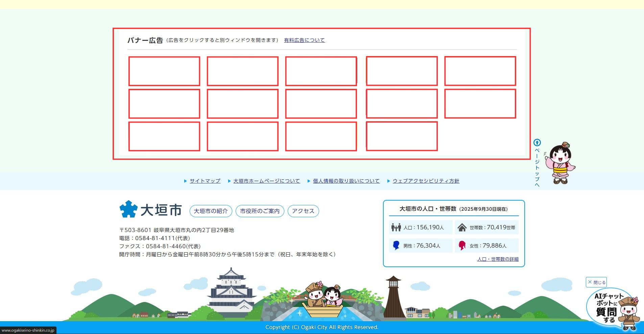
Task: Click the blue male head icon
Action: [x=396, y=246]
